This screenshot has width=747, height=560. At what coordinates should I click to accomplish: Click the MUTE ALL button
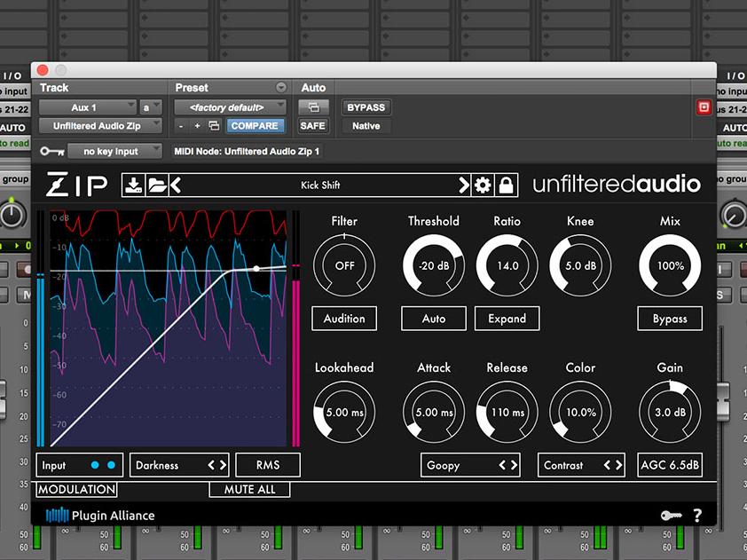tap(249, 490)
